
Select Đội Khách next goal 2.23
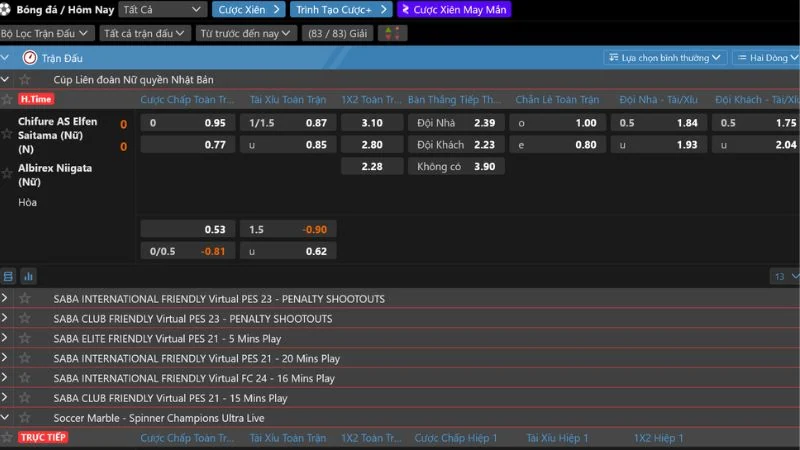pyautogui.click(x=456, y=145)
